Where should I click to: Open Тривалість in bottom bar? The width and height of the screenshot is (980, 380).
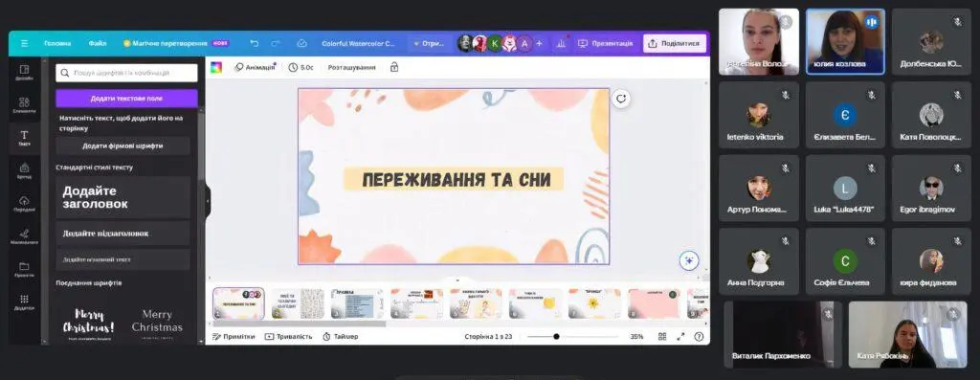pyautogui.click(x=288, y=336)
